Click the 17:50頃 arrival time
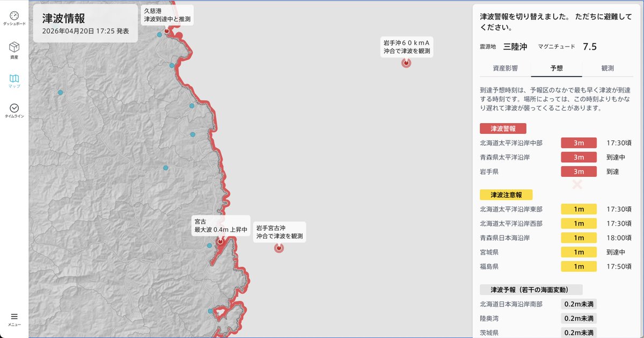 click(619, 266)
